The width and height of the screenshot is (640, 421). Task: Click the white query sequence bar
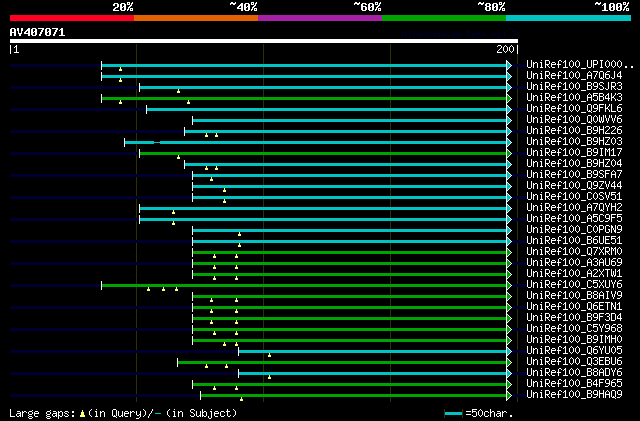[264, 41]
